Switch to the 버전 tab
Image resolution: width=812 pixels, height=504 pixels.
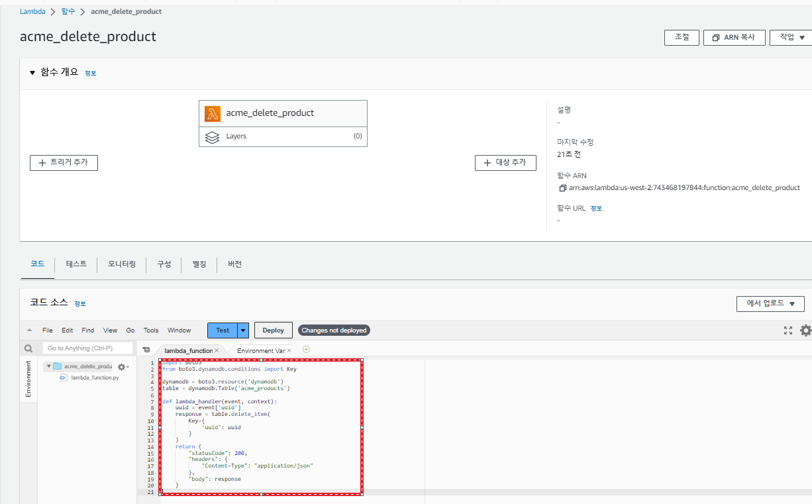pos(234,264)
